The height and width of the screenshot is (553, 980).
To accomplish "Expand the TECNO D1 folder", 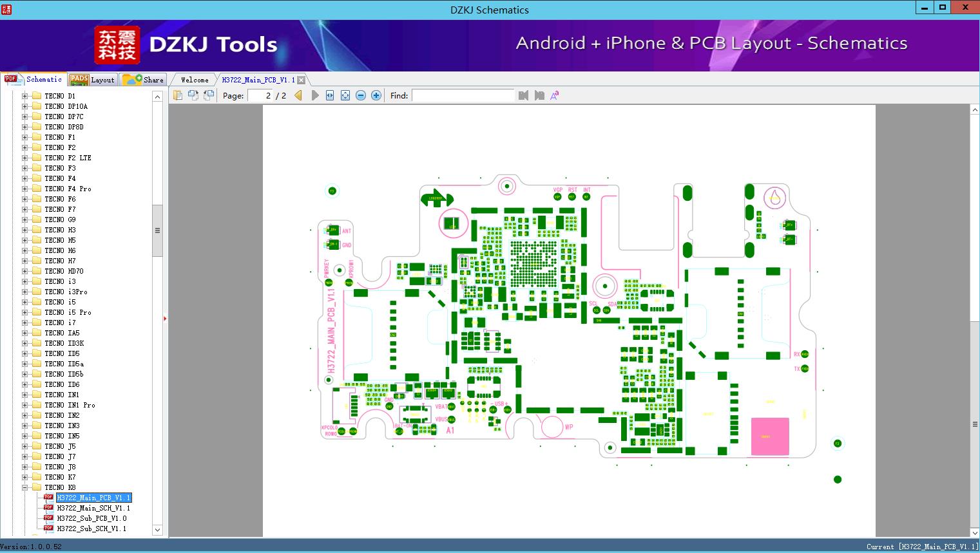I will pos(25,96).
